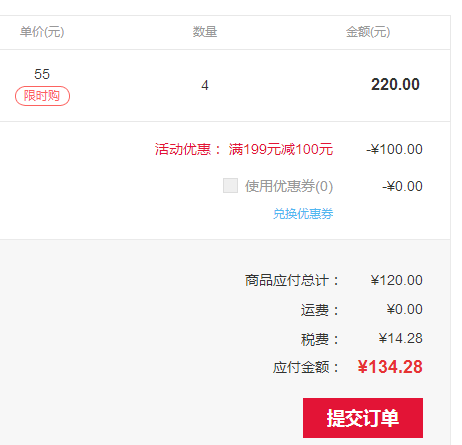Click the unit price 55 value

click(42, 74)
